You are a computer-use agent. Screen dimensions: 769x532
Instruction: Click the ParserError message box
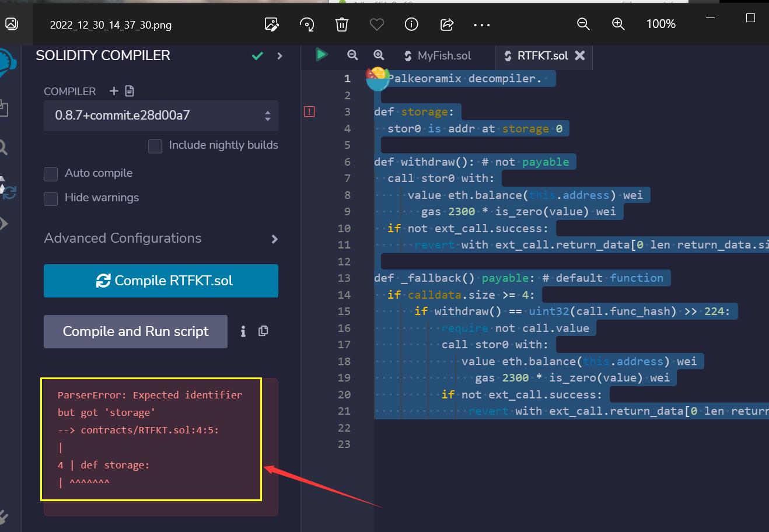point(161,447)
